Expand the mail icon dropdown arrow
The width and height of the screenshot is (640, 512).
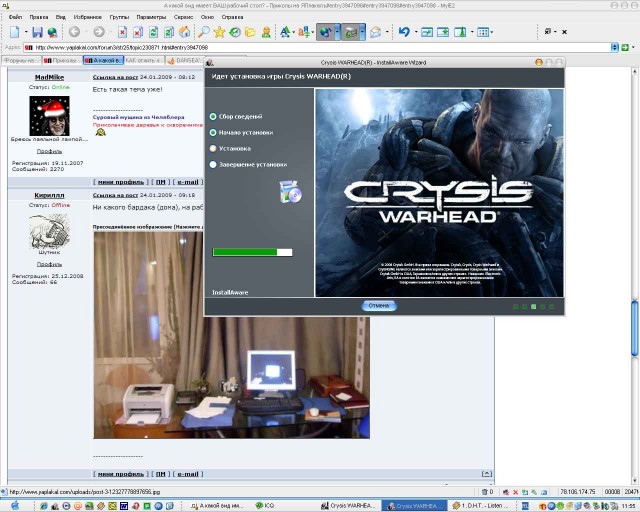(x=387, y=32)
